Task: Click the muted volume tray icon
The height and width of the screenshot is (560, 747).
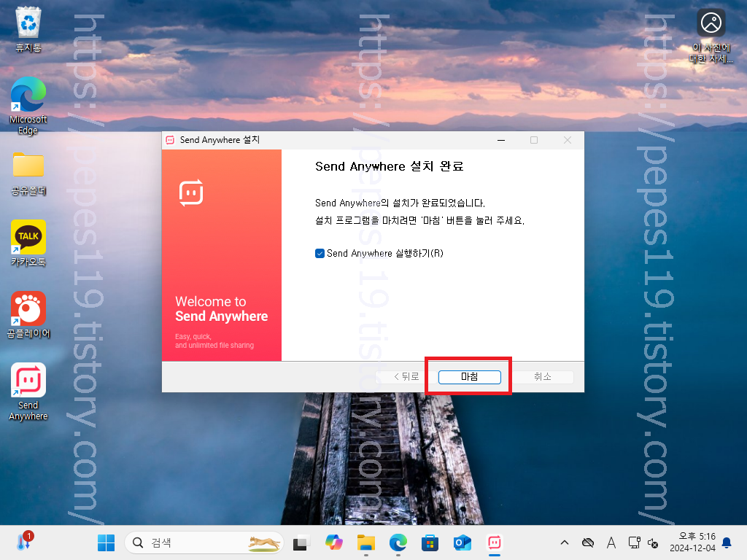Action: tap(653, 542)
